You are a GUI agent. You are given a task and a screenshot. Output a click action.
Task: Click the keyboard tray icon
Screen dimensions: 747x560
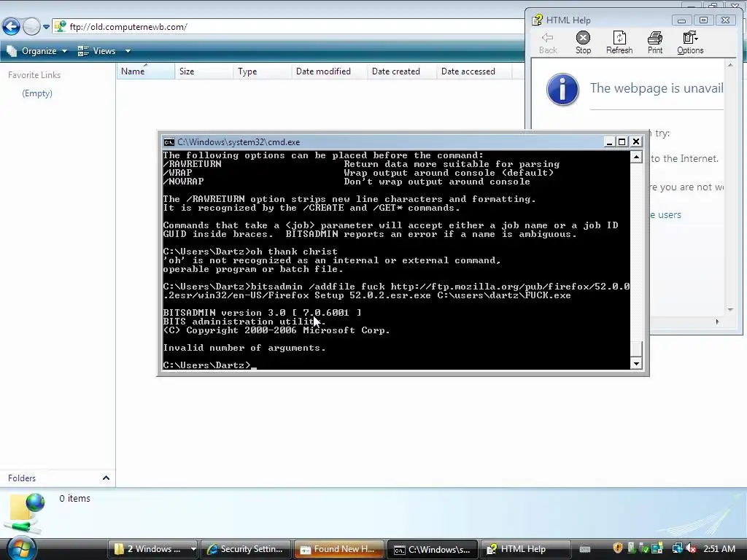tap(585, 549)
